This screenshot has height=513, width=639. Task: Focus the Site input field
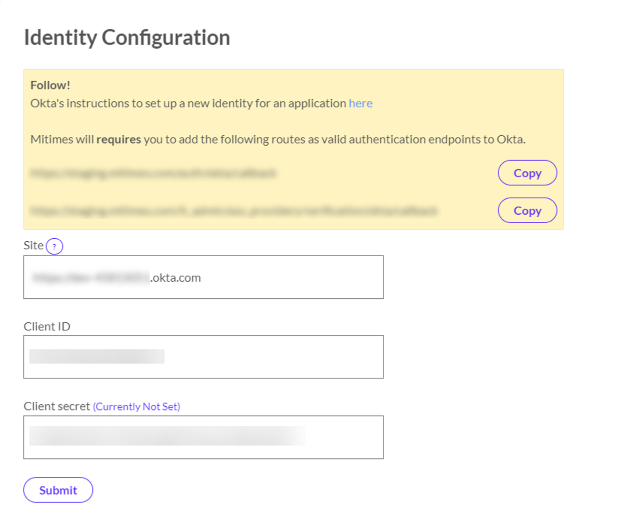[203, 277]
